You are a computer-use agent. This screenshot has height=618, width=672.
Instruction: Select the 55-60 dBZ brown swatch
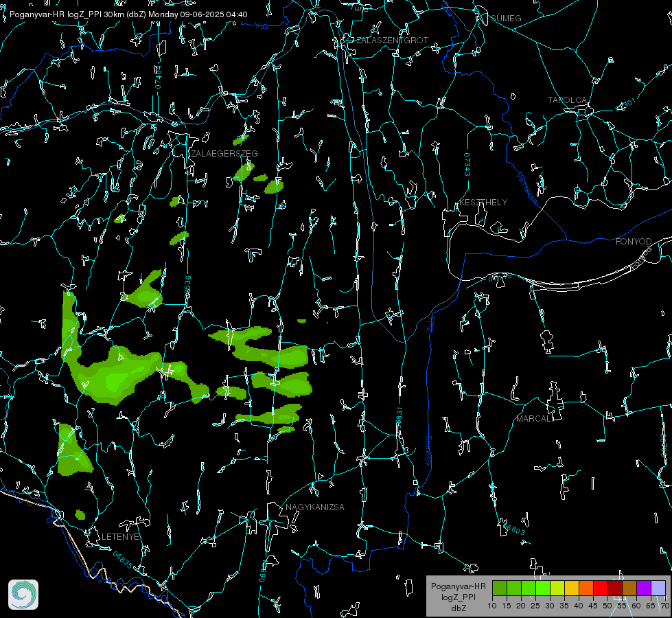click(629, 588)
